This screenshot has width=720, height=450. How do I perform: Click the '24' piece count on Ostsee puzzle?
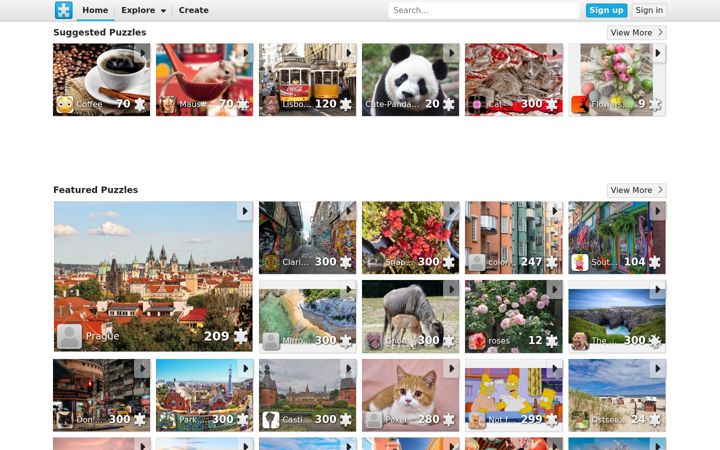pos(638,419)
